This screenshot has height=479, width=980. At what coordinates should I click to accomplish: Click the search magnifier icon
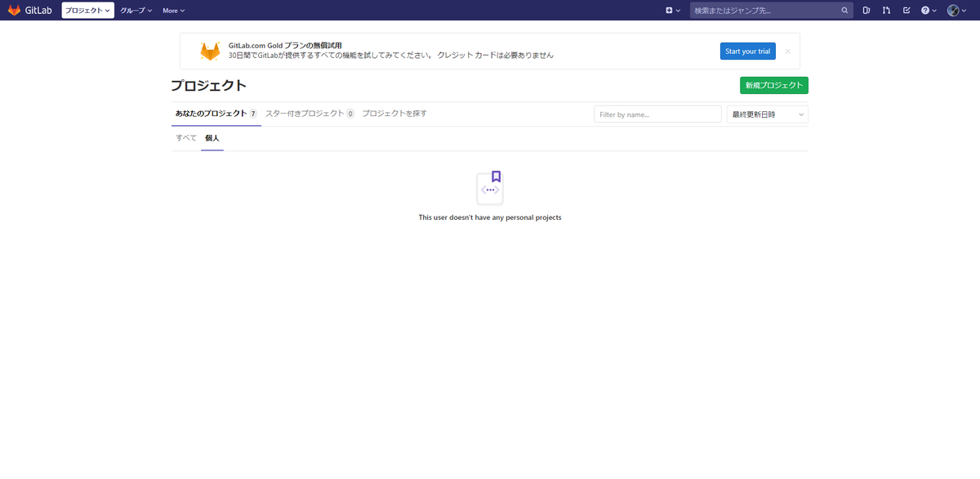tap(844, 10)
